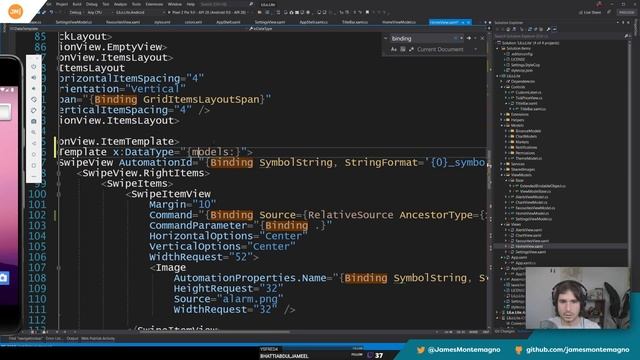Tap emulator Back triangle icon
The width and height of the screenshot is (640, 360).
point(34,143)
